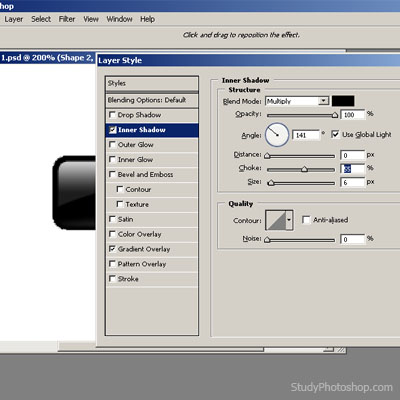Open the Contour picker dropdown arrow
The image size is (400, 400).
(x=289, y=220)
